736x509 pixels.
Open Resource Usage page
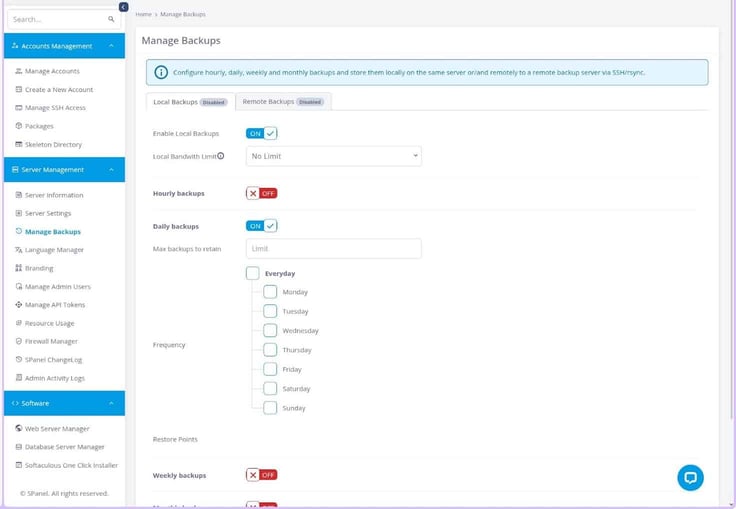click(x=49, y=323)
